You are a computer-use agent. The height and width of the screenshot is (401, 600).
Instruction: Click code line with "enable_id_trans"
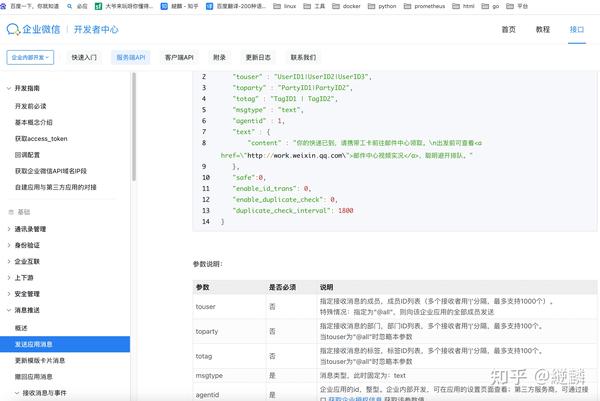272,189
